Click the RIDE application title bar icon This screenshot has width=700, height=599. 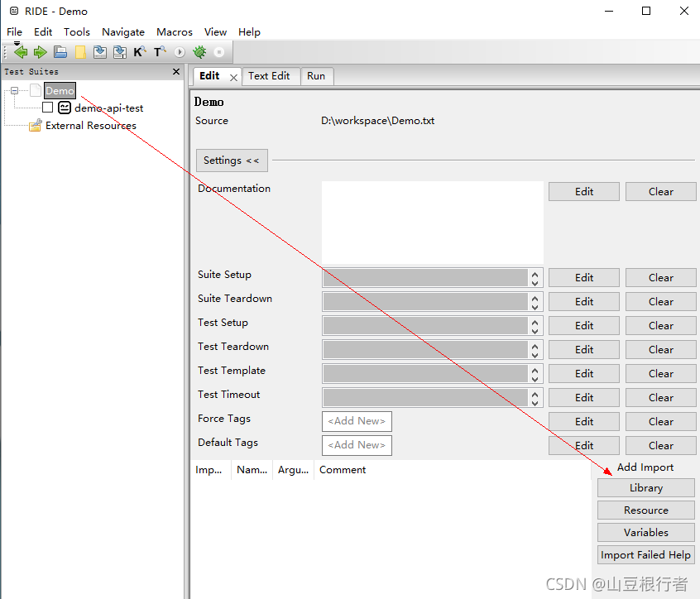14,11
